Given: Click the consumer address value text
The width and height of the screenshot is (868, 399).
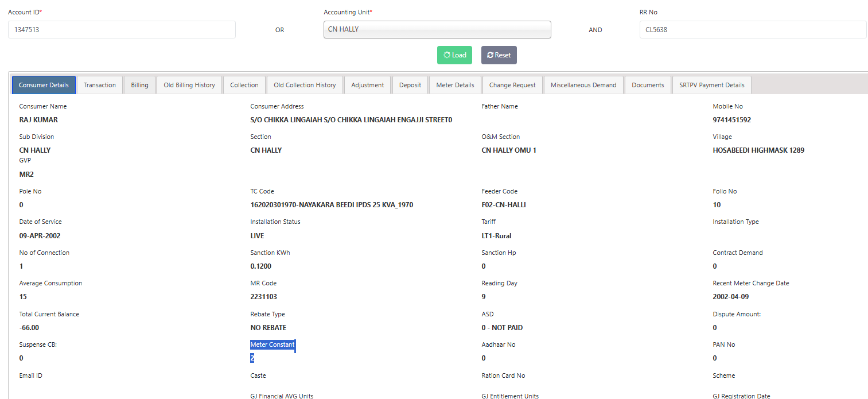Looking at the screenshot, I should (x=352, y=120).
